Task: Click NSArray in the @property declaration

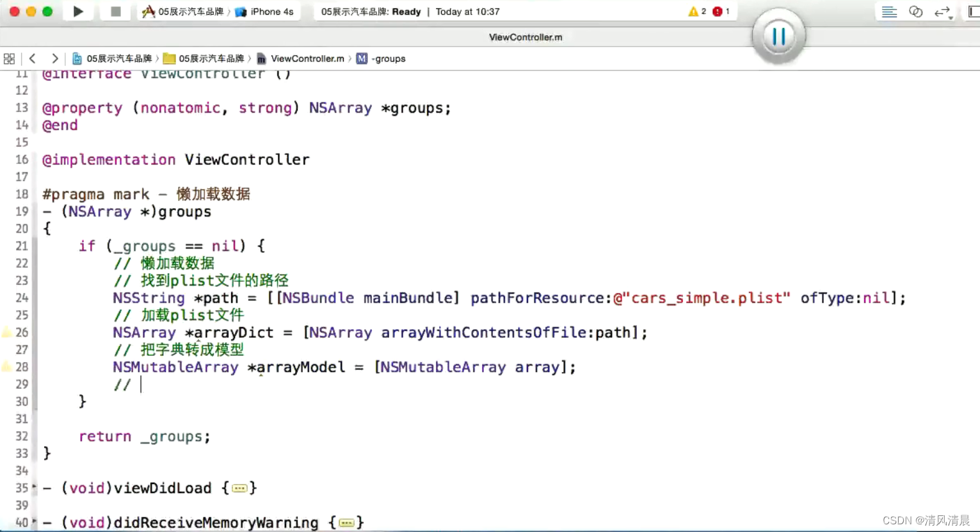Action: point(341,108)
